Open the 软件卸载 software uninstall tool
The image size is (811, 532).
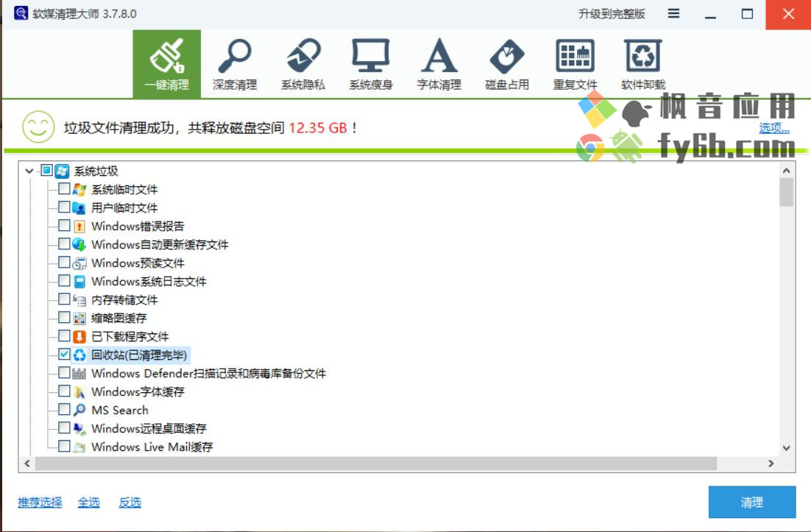643,64
